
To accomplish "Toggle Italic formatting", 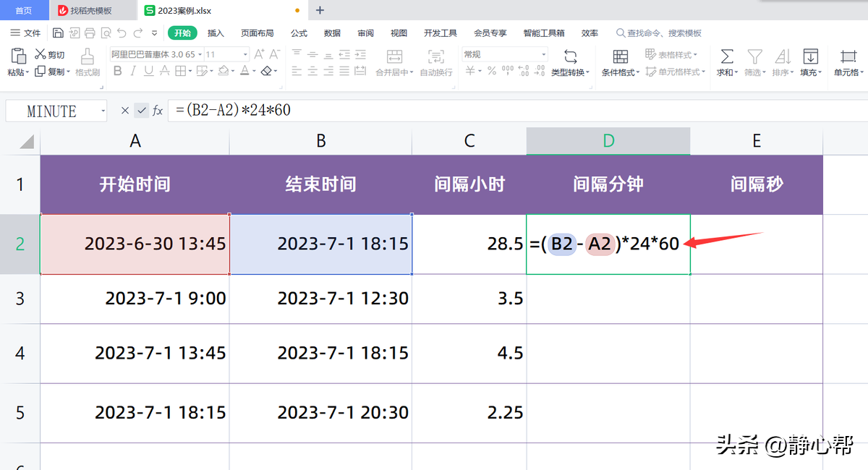I will (x=132, y=71).
